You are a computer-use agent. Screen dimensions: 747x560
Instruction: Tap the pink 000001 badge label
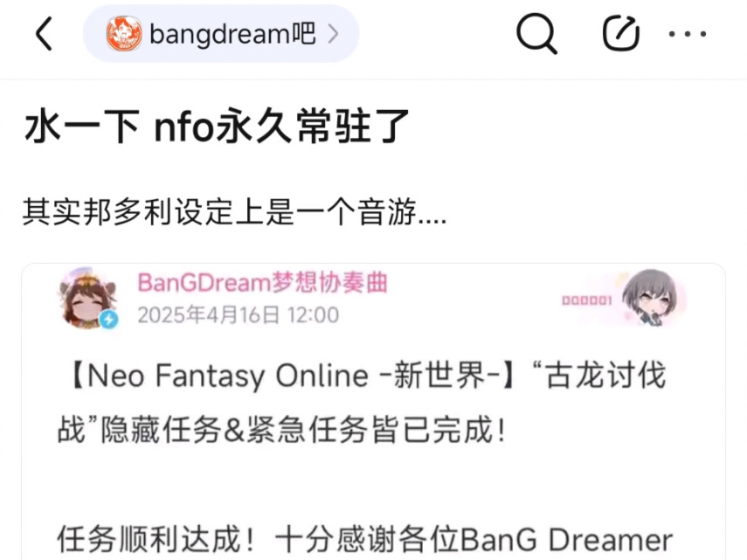pyautogui.click(x=587, y=301)
